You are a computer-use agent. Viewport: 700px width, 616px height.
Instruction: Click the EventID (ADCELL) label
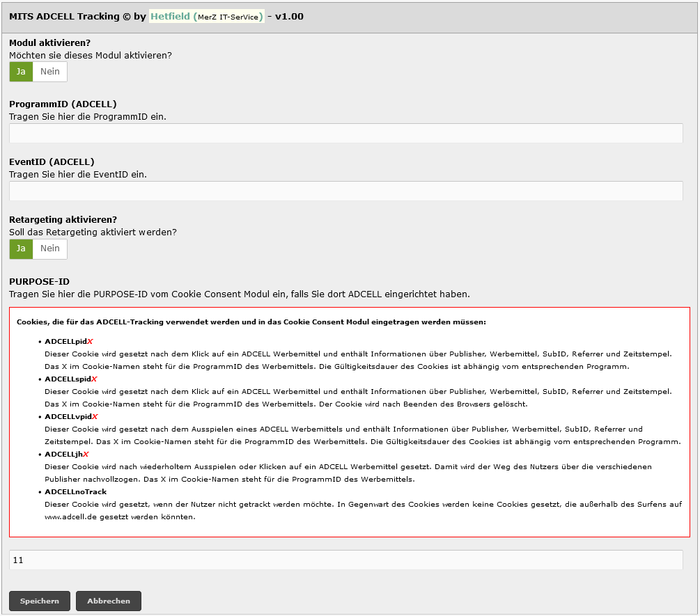(52, 162)
